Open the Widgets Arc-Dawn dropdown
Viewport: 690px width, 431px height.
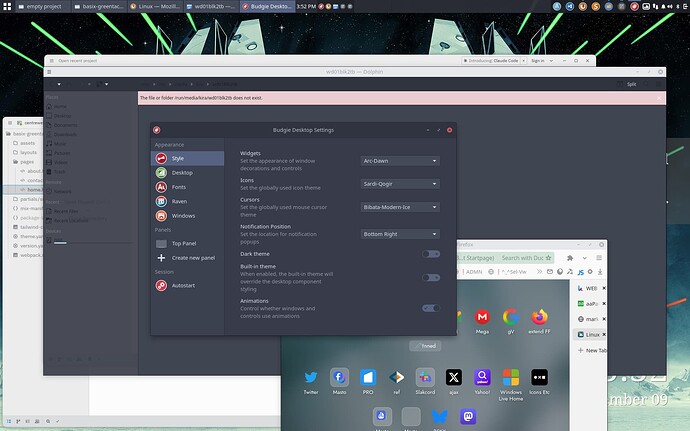399,160
